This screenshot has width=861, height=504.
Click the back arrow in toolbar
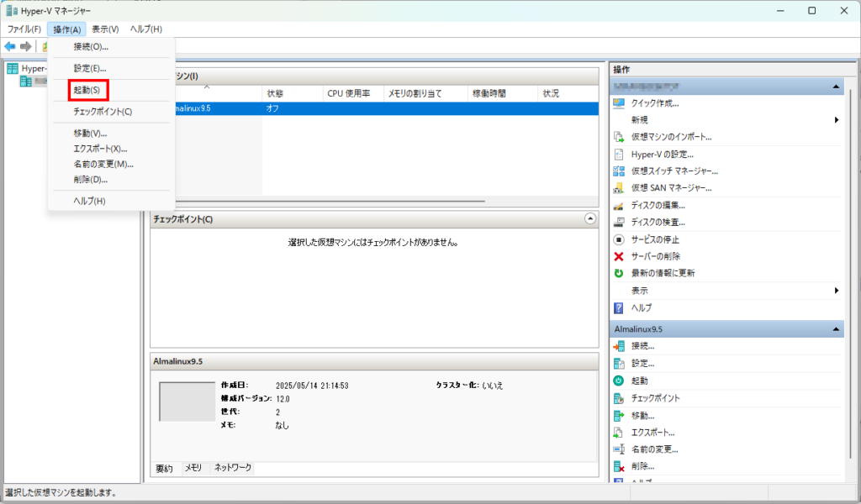coord(10,46)
